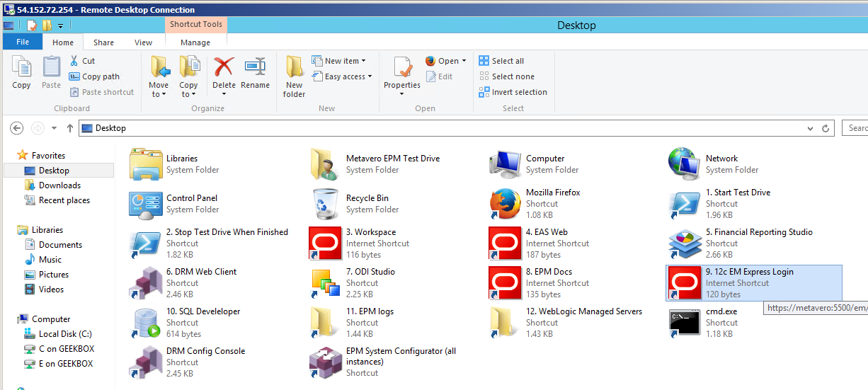Viewport: 868px width, 390px height.
Task: Open the recent locations dropdown arrow
Action: (x=54, y=128)
